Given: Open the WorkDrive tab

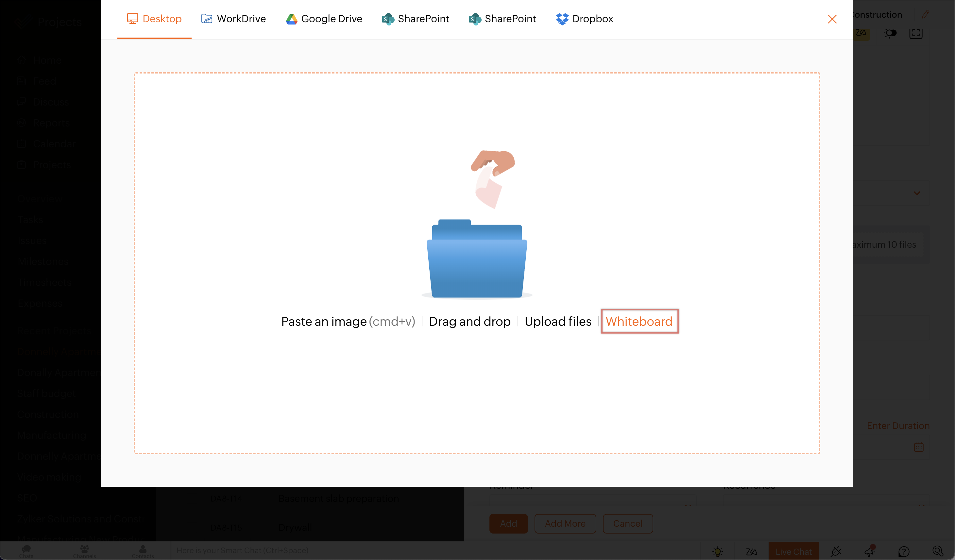Looking at the screenshot, I should coord(233,19).
